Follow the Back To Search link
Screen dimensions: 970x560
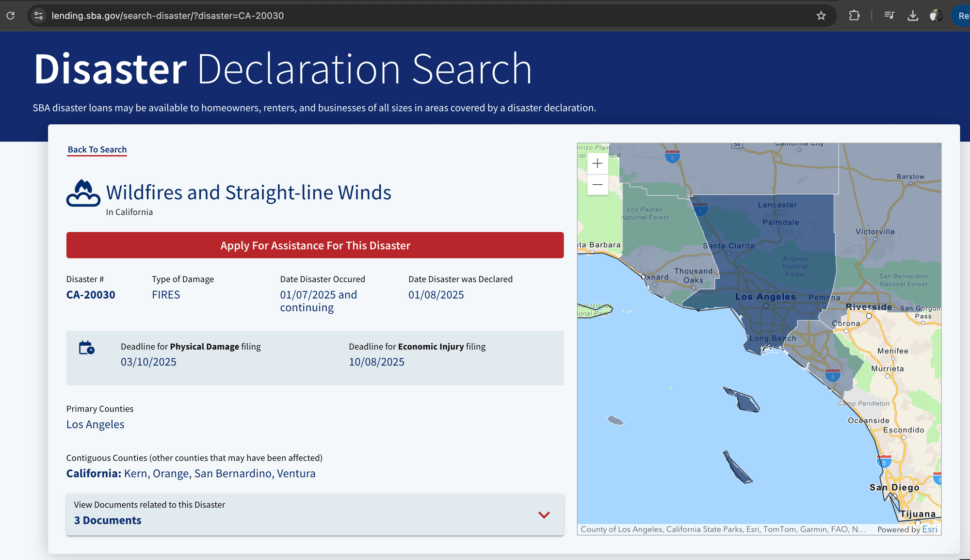click(x=97, y=149)
